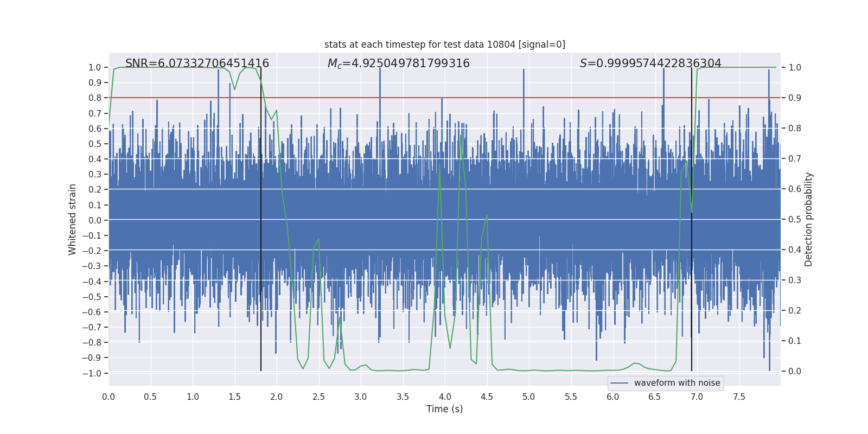Click Time axis tick label 3.0

tap(361, 397)
